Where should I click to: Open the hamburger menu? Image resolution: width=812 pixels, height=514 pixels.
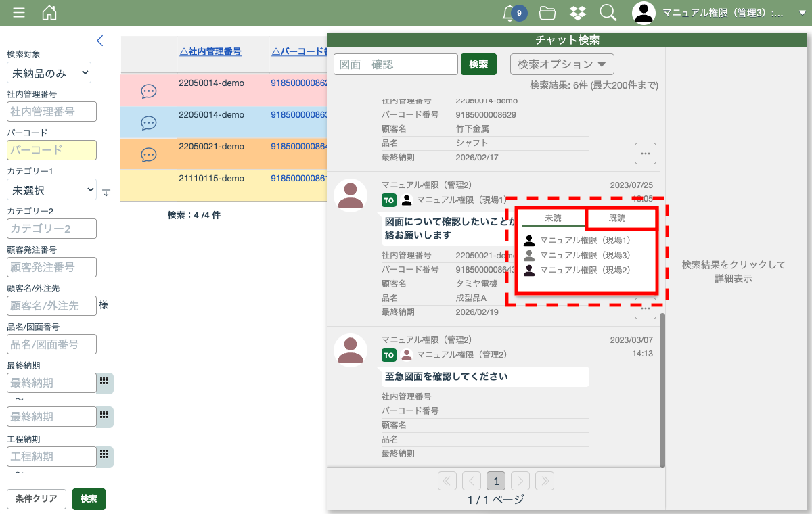coord(19,13)
